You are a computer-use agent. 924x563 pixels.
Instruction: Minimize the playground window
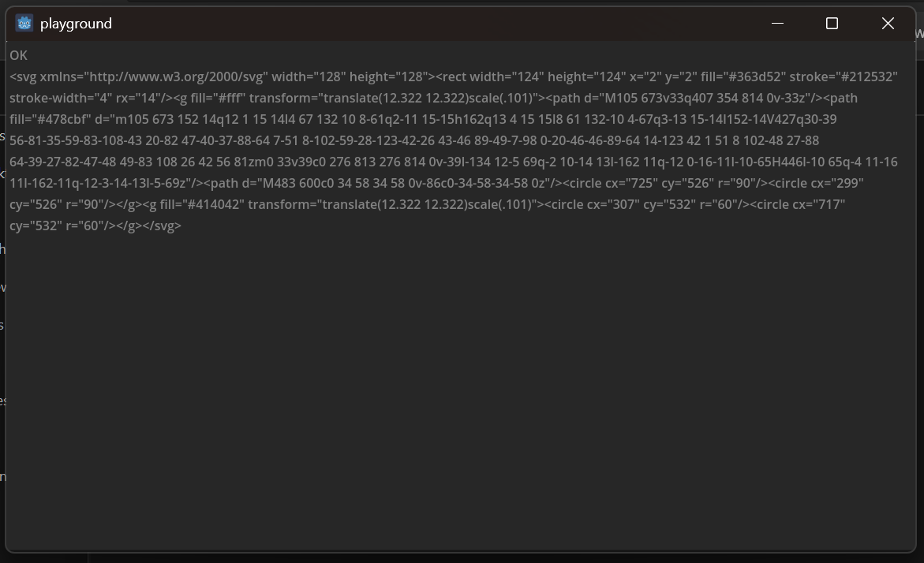777,23
